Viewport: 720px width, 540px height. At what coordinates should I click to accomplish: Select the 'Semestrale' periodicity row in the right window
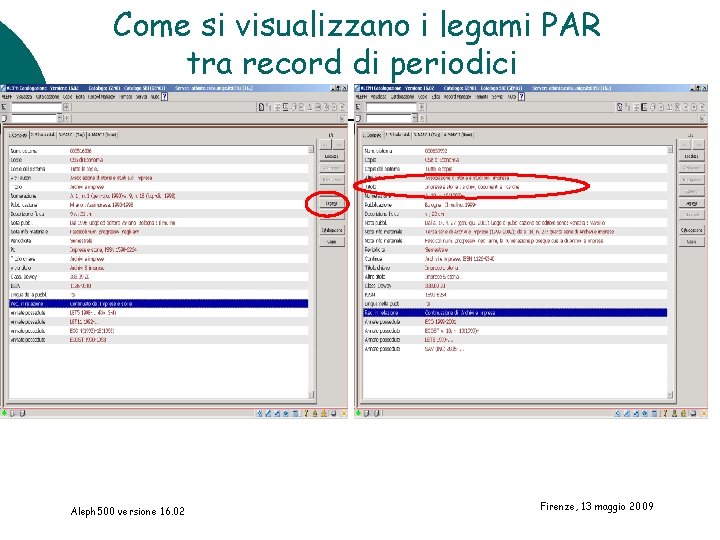click(x=515, y=250)
